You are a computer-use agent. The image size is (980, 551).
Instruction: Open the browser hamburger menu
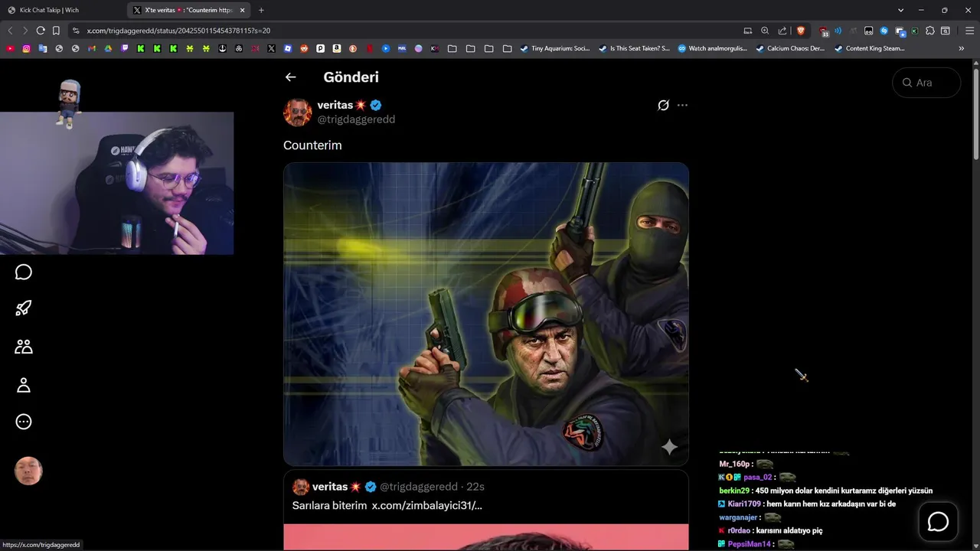(x=969, y=31)
